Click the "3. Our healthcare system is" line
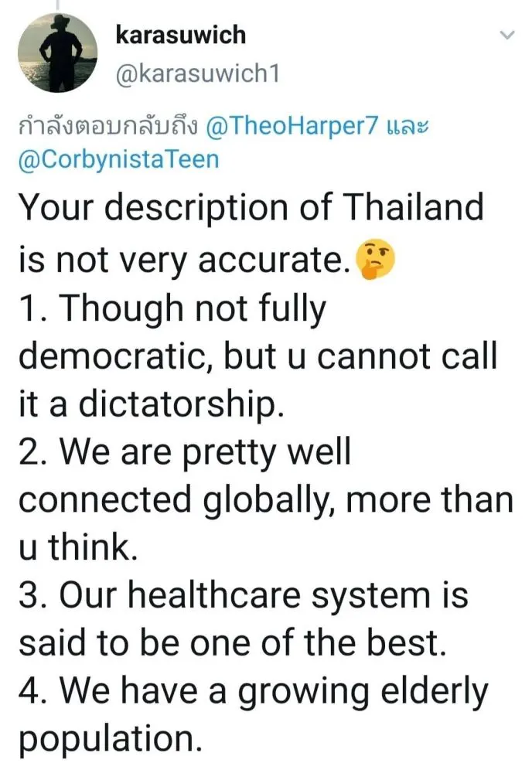Screen dimensions: 532x773 coord(243,598)
